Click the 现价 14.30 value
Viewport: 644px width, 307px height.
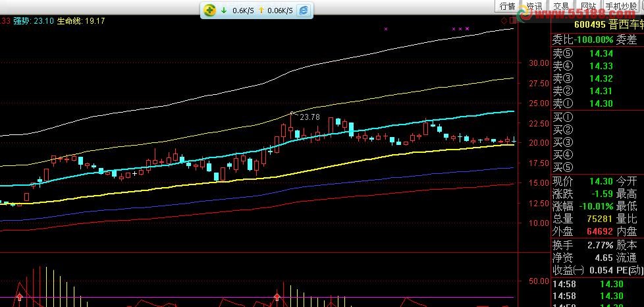[601, 181]
